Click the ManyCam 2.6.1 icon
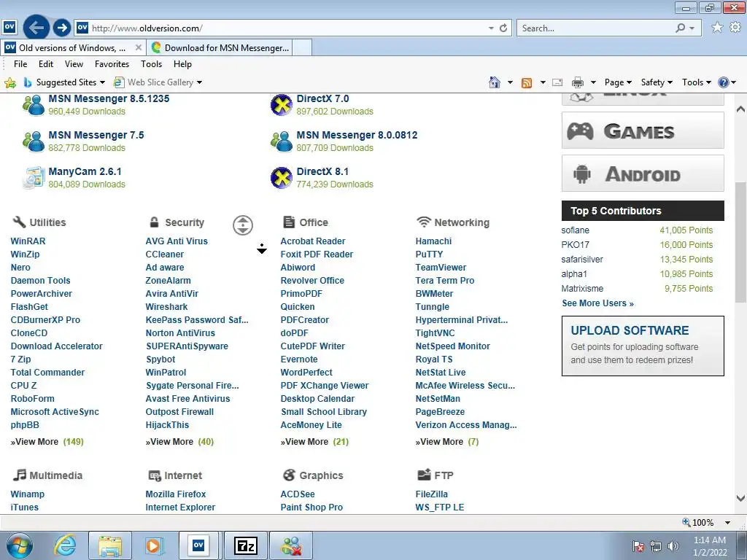The width and height of the screenshot is (747, 560). [34, 178]
